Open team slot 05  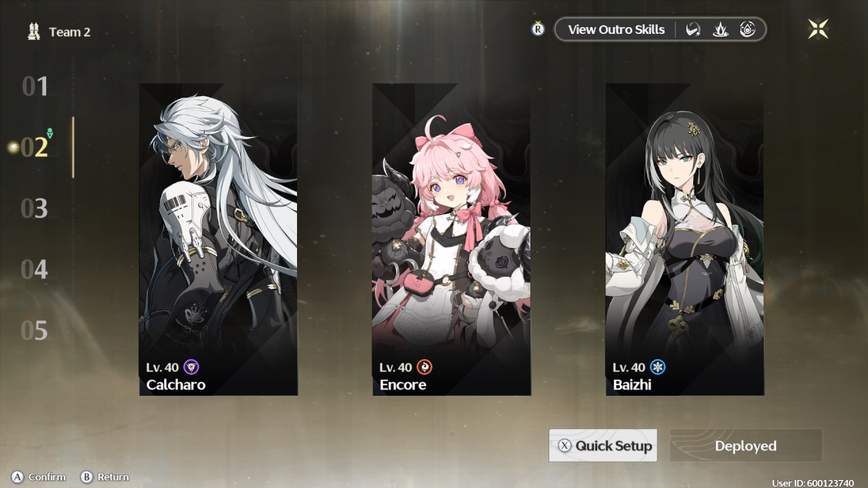click(35, 330)
